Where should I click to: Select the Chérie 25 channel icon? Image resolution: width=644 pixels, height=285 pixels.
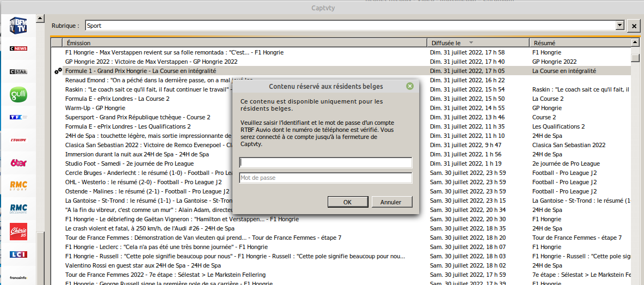(x=18, y=232)
